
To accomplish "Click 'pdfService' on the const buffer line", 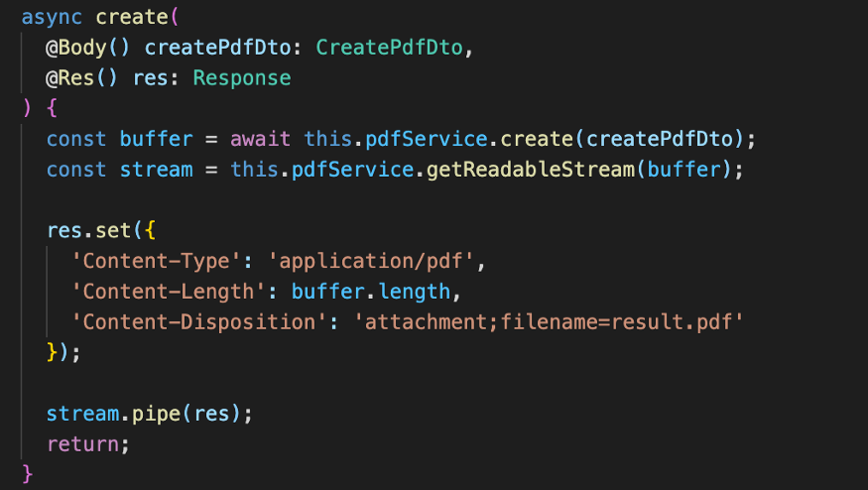I will 427,139.
